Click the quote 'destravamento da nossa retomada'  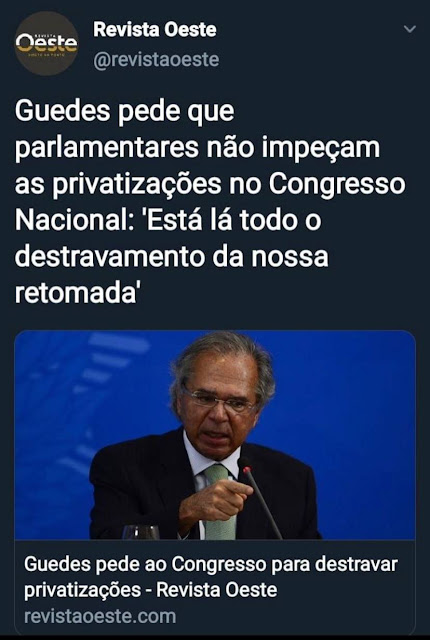click(x=171, y=275)
